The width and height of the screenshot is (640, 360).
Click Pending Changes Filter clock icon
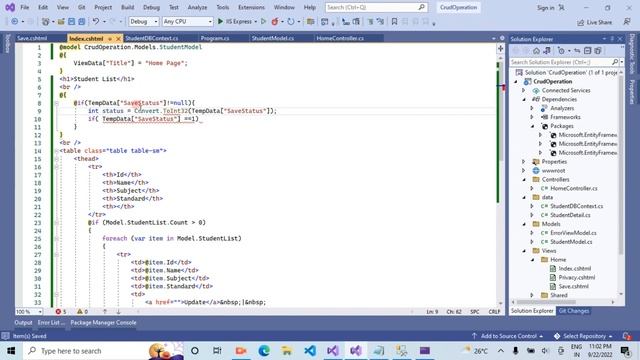pos(561,51)
